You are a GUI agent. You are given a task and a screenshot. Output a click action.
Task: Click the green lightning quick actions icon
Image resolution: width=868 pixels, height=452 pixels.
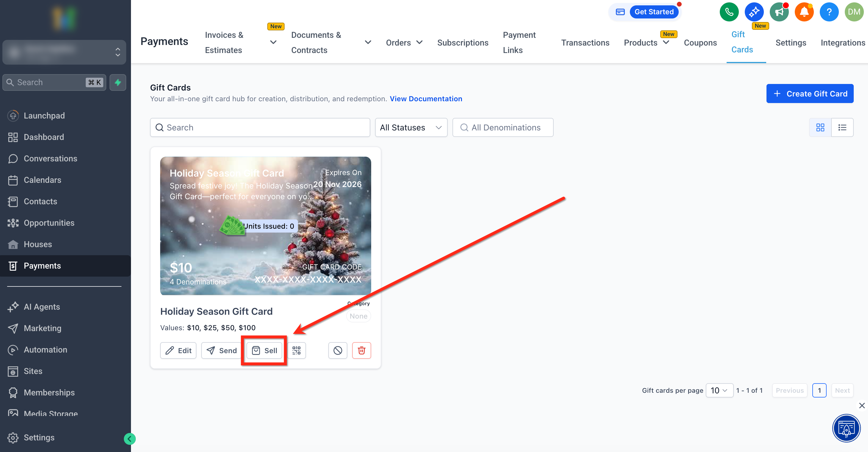click(x=118, y=82)
